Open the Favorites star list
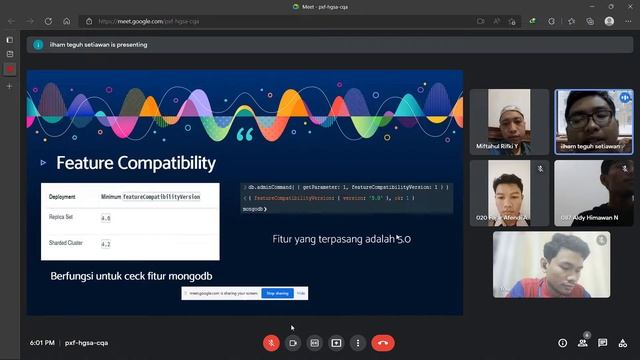Viewport: 640px width, 360px height. 571,21
